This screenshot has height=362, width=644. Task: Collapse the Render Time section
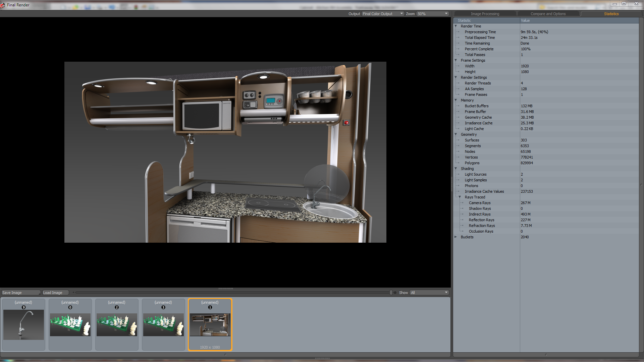(456, 26)
